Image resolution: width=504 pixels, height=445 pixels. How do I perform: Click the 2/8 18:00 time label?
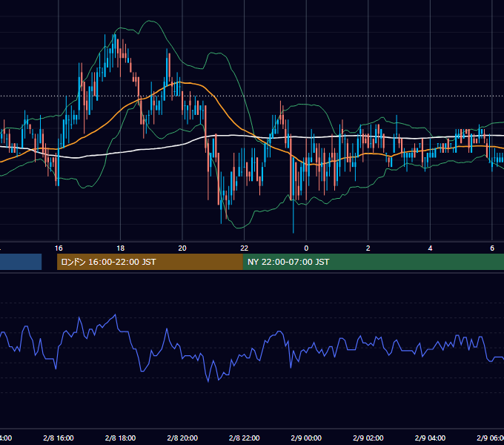coord(120,438)
